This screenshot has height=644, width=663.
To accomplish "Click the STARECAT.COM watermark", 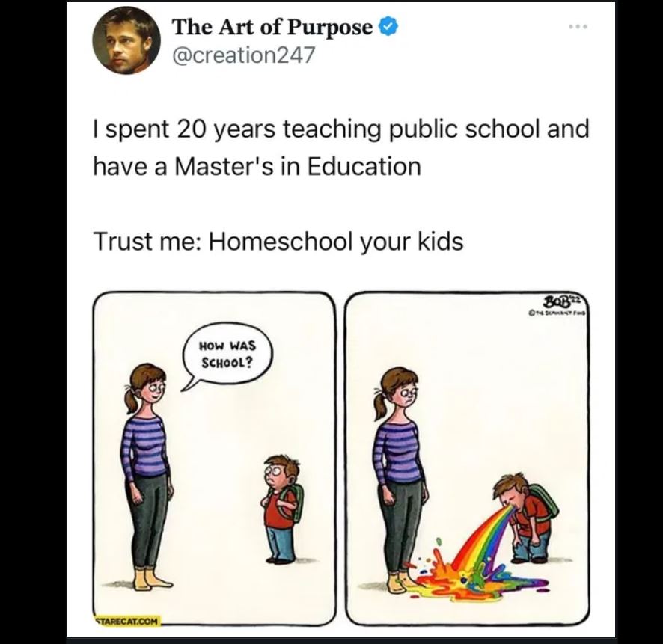I will [127, 621].
